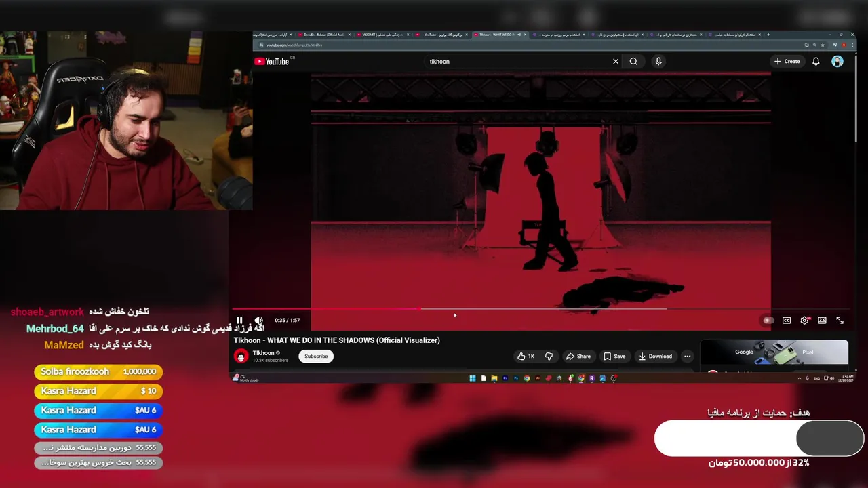This screenshot has height=488, width=868.
Task: Turn on closed captions (CC)
Action: [x=787, y=321]
